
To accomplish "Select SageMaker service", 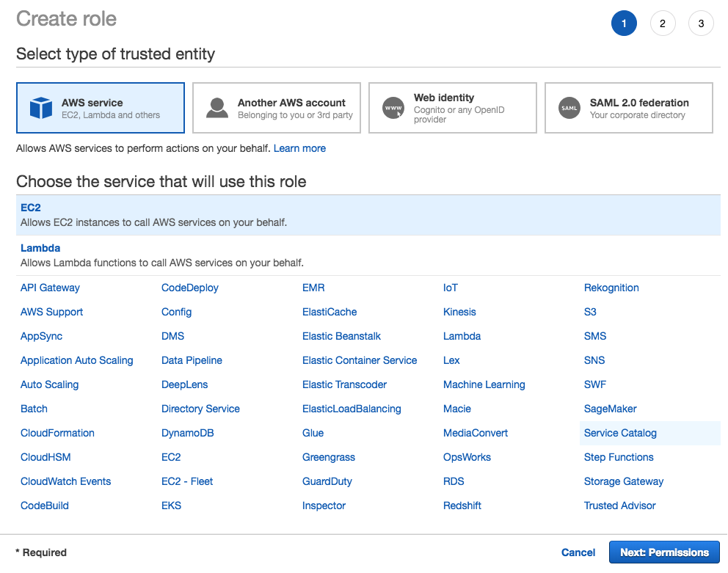I will [610, 409].
